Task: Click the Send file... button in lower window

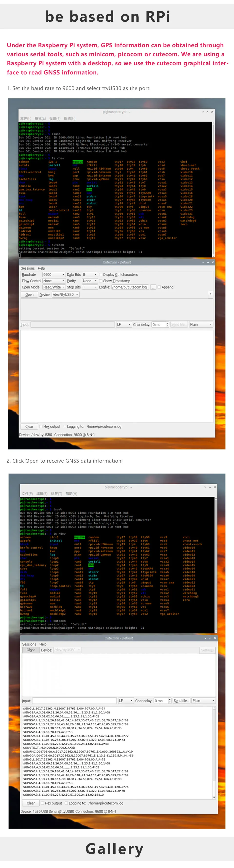Action: (181, 701)
